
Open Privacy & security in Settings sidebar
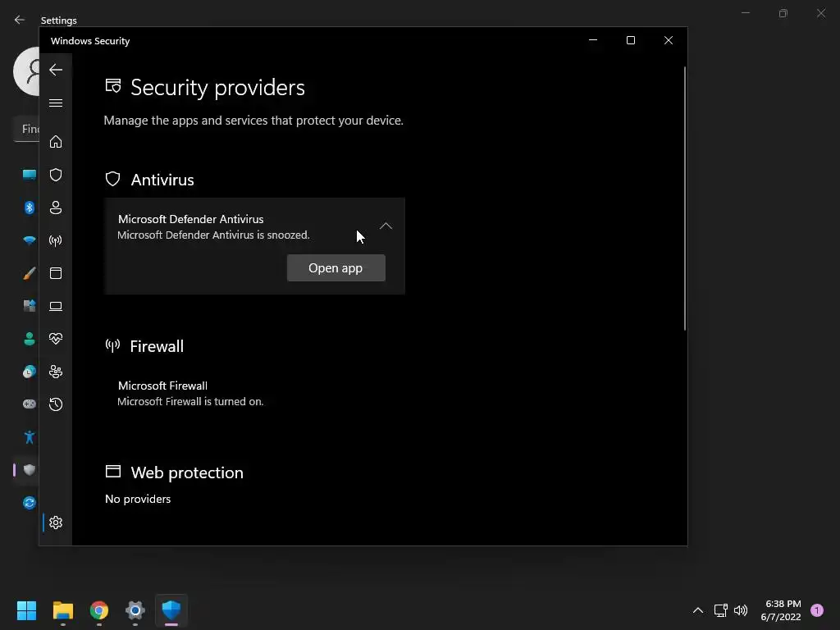pyautogui.click(x=29, y=470)
